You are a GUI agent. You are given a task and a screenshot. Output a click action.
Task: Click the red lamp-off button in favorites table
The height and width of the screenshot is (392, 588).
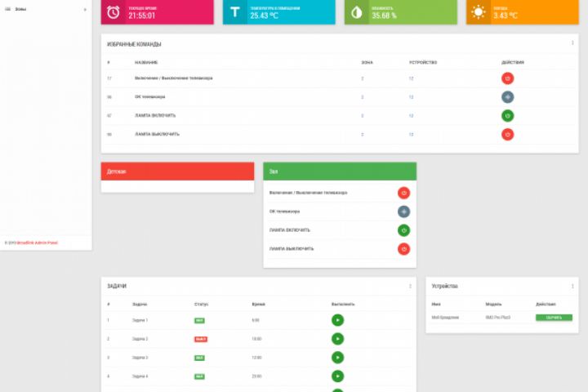point(507,134)
